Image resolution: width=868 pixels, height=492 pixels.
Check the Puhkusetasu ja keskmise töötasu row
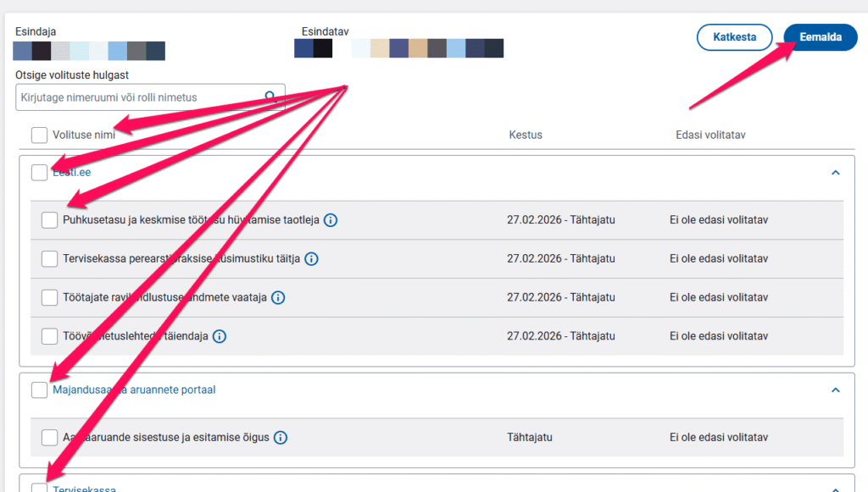pyautogui.click(x=49, y=220)
